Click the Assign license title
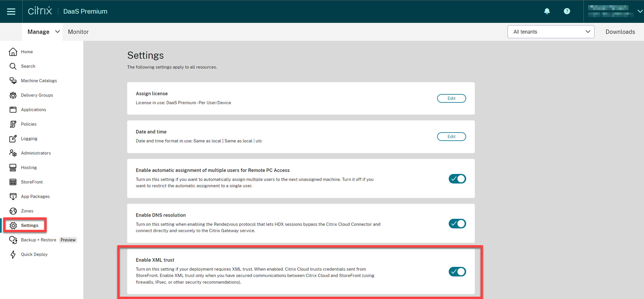The height and width of the screenshot is (299, 644). pos(152,93)
